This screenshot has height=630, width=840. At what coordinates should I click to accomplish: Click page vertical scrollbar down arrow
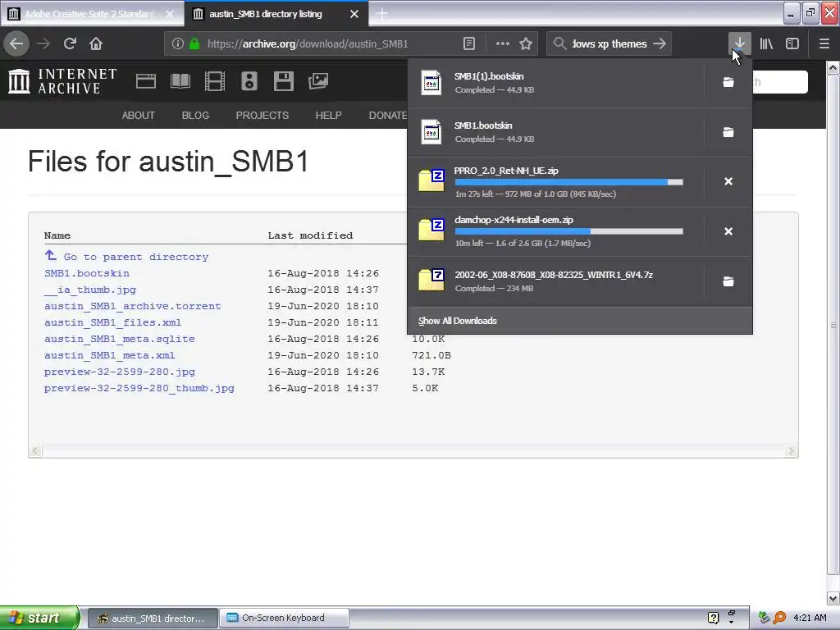(833, 598)
